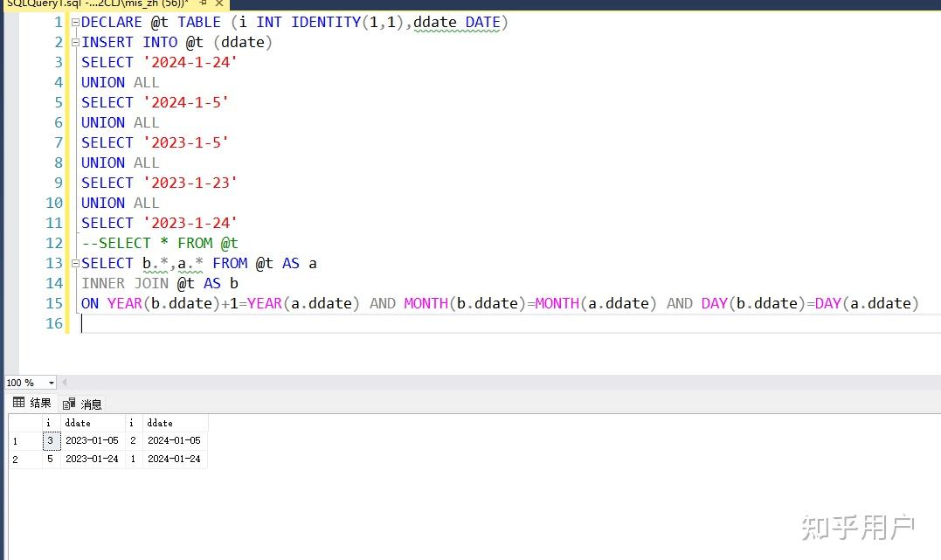The width and height of the screenshot is (941, 560).
Task: Click the INNER JOIN keyword on line 14
Action: point(125,283)
